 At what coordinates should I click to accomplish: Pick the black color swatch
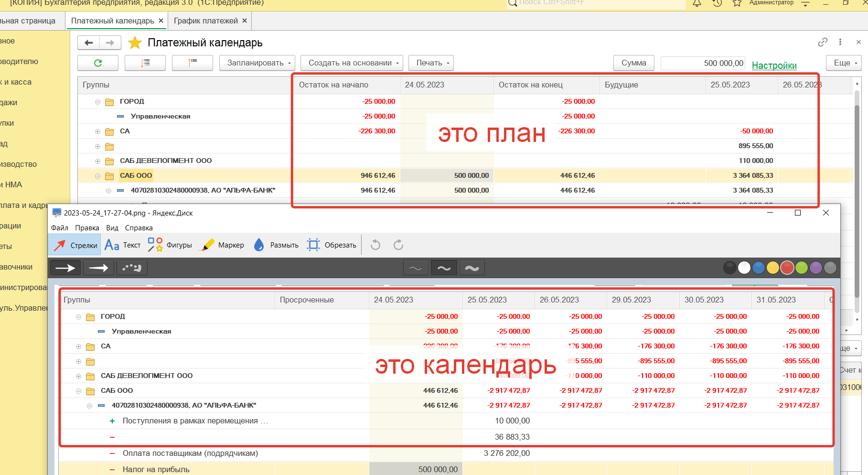coord(729,268)
